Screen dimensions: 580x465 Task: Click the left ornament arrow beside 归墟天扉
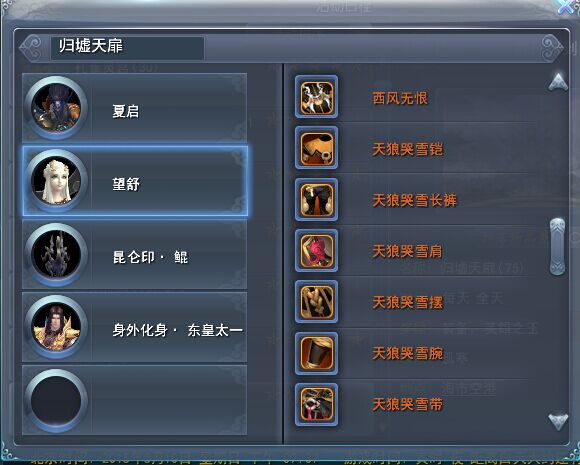point(31,48)
